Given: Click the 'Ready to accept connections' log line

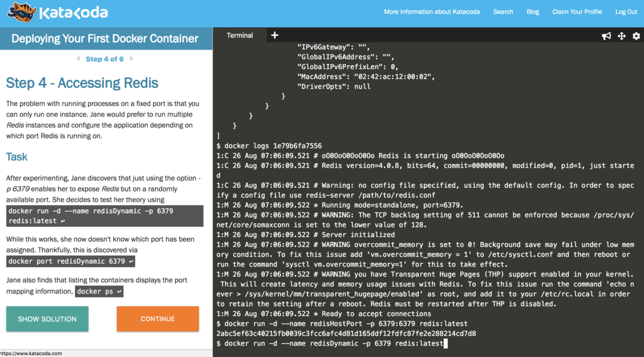Looking at the screenshot, I should click(x=324, y=314).
